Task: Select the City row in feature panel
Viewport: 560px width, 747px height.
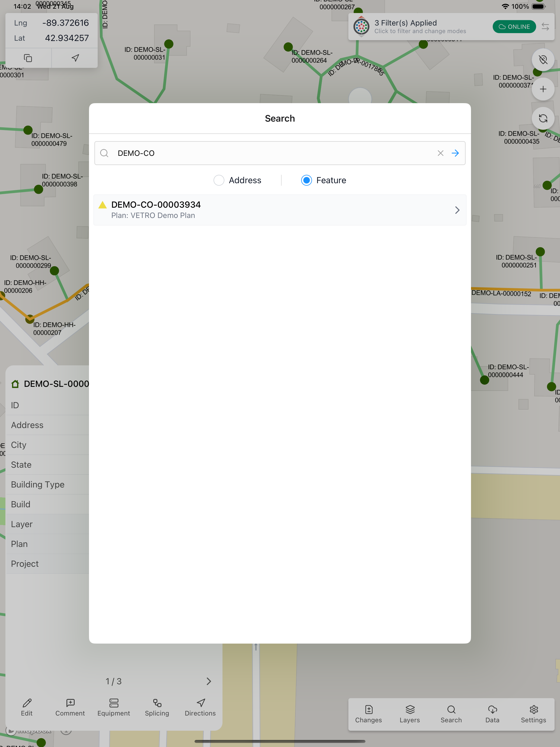Action: click(47, 445)
